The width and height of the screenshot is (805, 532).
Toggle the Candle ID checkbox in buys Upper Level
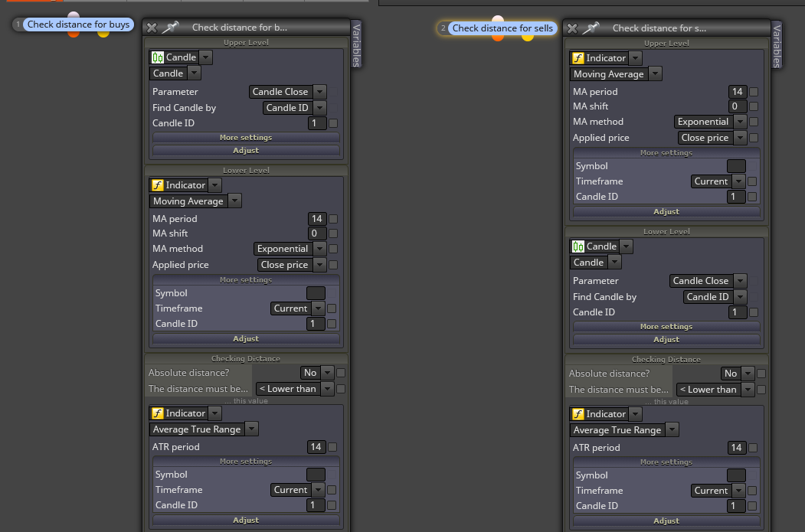click(333, 123)
